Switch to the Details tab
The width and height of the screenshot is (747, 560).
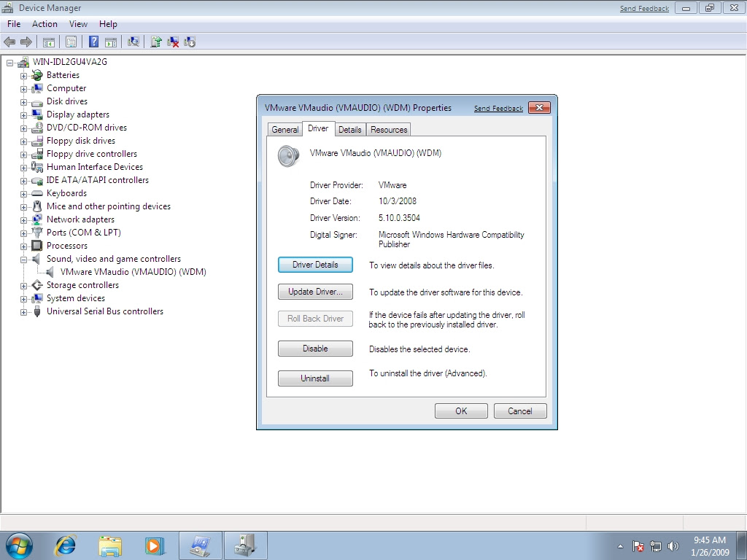[349, 130]
